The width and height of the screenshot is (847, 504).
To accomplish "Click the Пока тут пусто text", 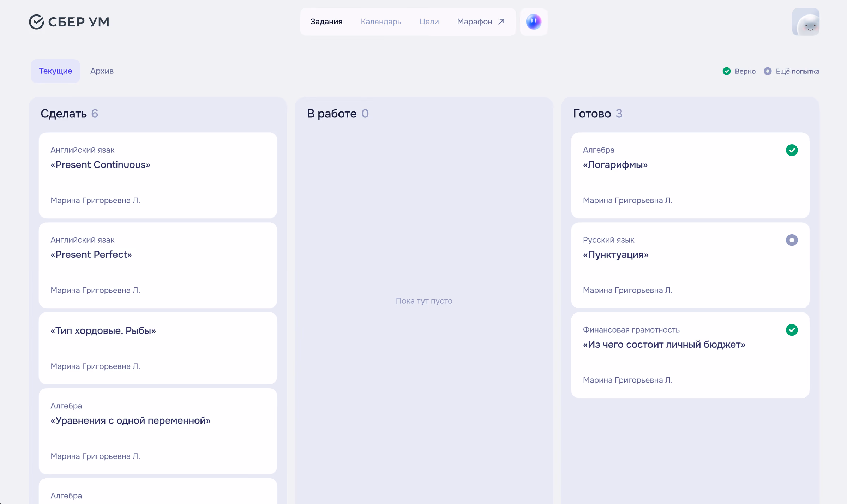I will coord(424,301).
